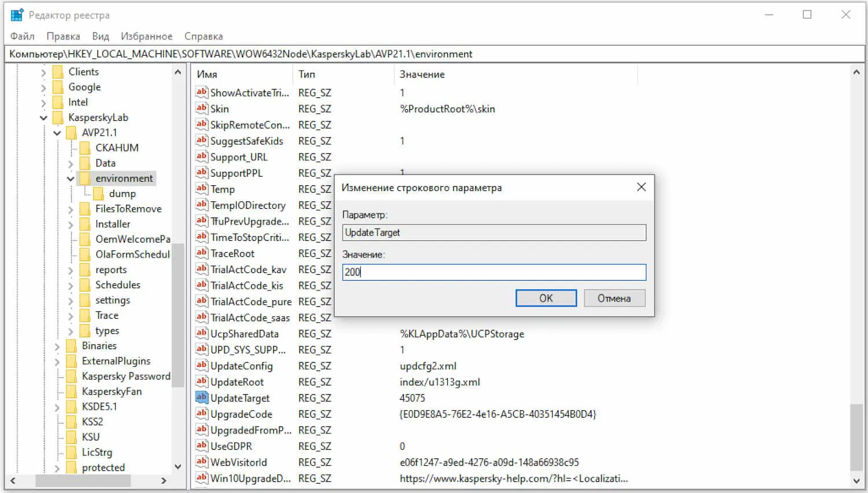Open the Правка menu

63,36
